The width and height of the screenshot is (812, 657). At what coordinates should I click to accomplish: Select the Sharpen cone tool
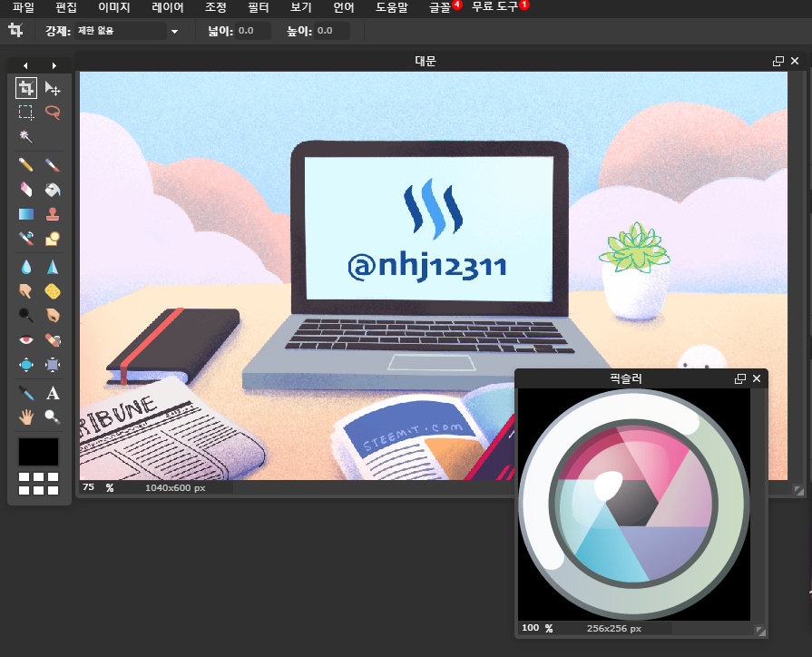click(53, 267)
